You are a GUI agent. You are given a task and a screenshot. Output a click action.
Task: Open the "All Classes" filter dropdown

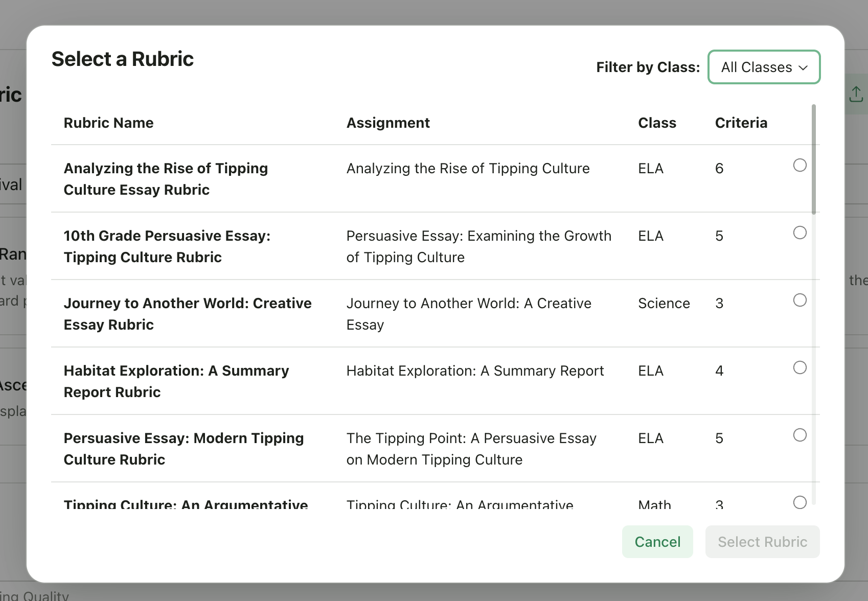click(763, 67)
